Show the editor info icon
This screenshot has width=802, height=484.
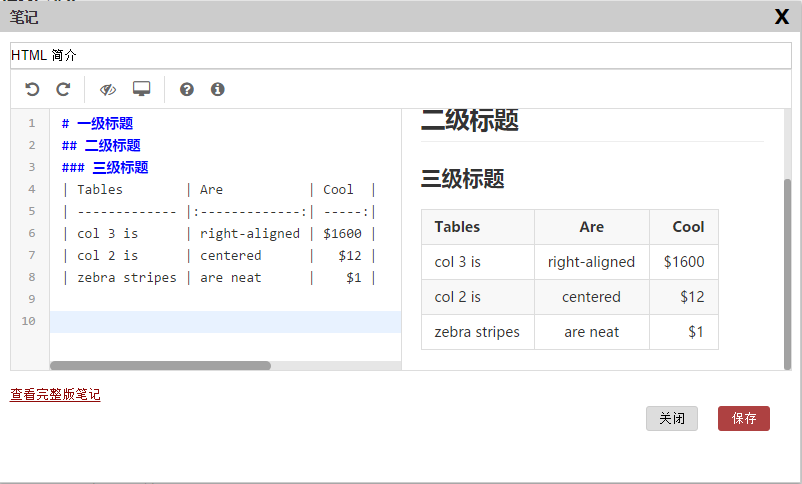pyautogui.click(x=217, y=90)
